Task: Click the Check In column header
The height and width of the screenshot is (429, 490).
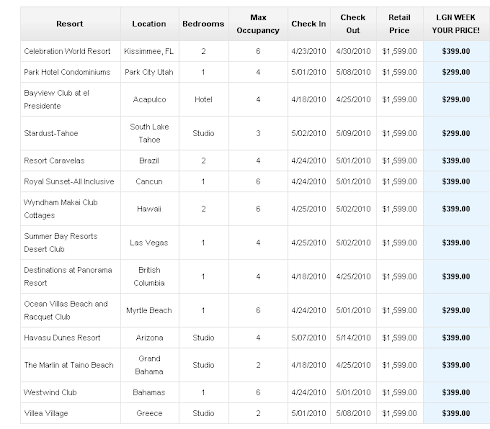Action: [x=309, y=24]
